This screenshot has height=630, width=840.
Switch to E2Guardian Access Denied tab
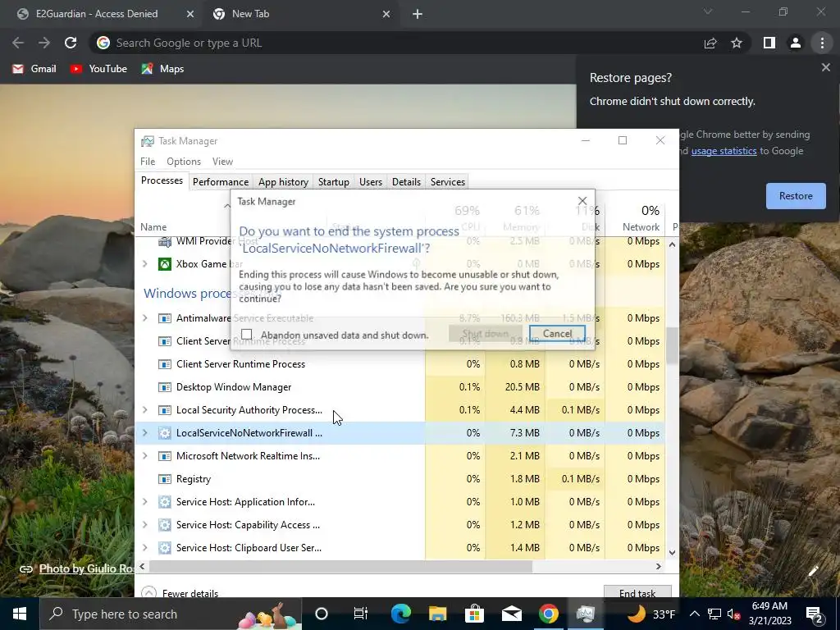click(x=97, y=14)
